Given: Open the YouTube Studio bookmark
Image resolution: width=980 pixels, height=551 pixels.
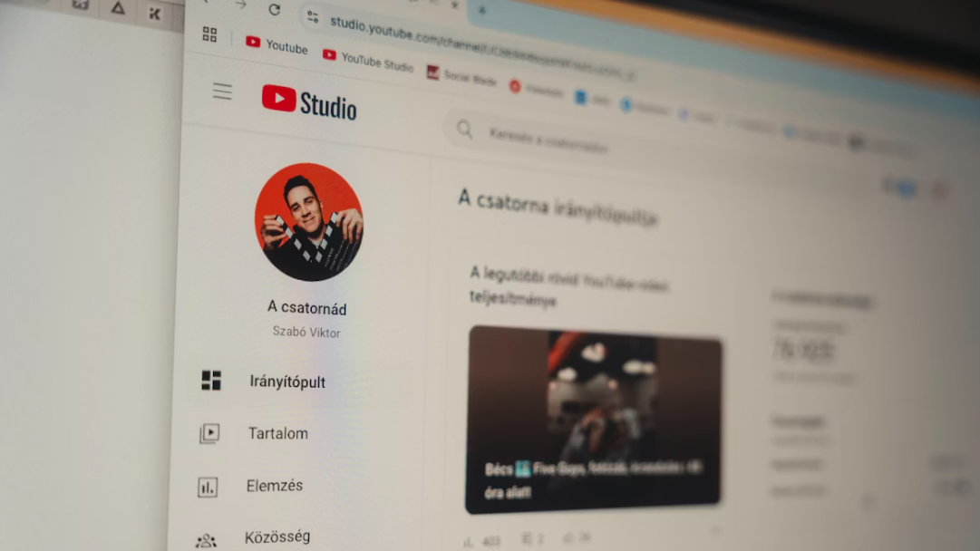Looking at the screenshot, I should (367, 60).
